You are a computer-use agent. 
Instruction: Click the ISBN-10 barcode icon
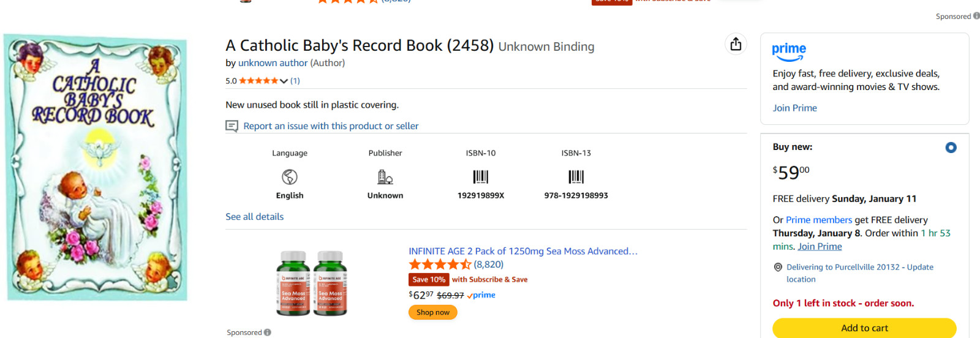481,177
